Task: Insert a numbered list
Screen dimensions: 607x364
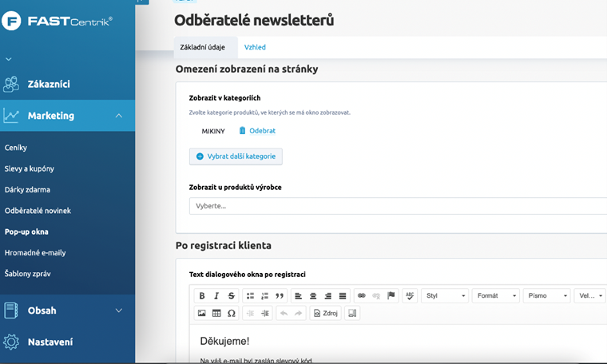Action: click(x=265, y=296)
